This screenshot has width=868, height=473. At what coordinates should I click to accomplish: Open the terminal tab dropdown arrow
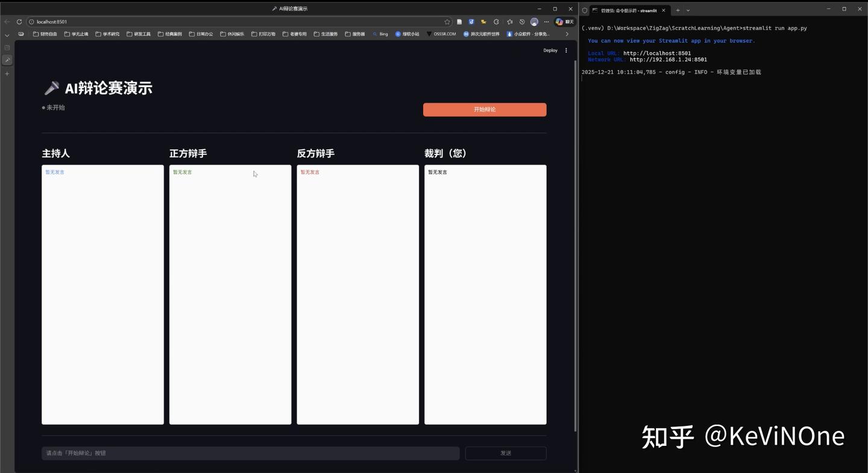688,10
